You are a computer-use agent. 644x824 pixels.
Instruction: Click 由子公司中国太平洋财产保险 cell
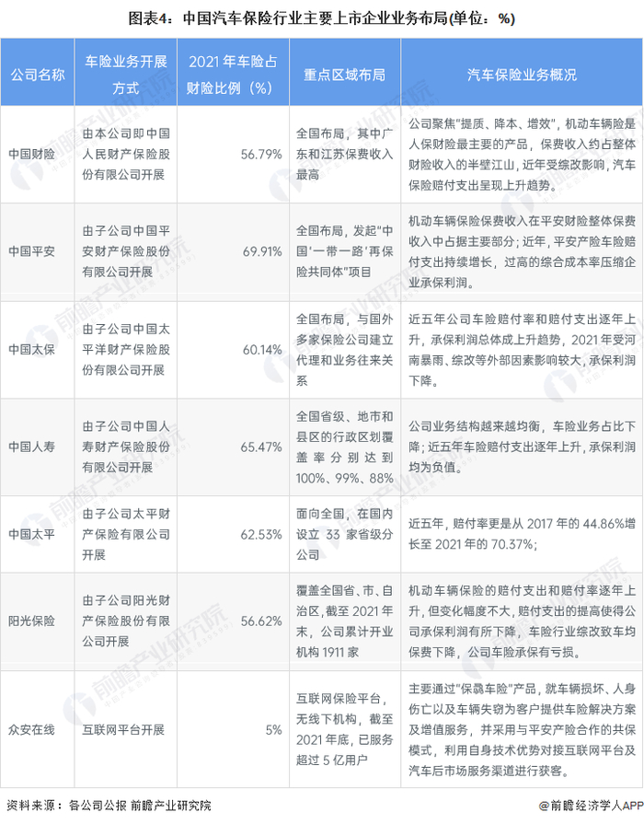click(126, 350)
